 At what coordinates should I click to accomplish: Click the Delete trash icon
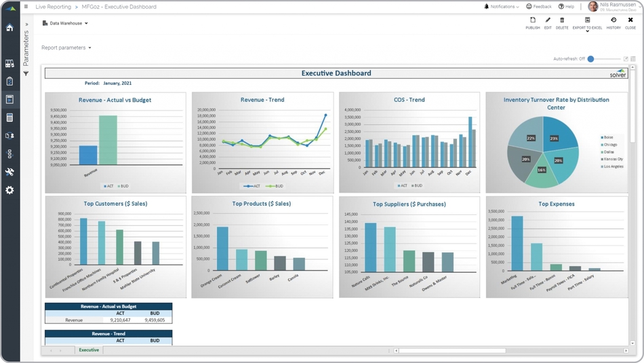pyautogui.click(x=562, y=23)
